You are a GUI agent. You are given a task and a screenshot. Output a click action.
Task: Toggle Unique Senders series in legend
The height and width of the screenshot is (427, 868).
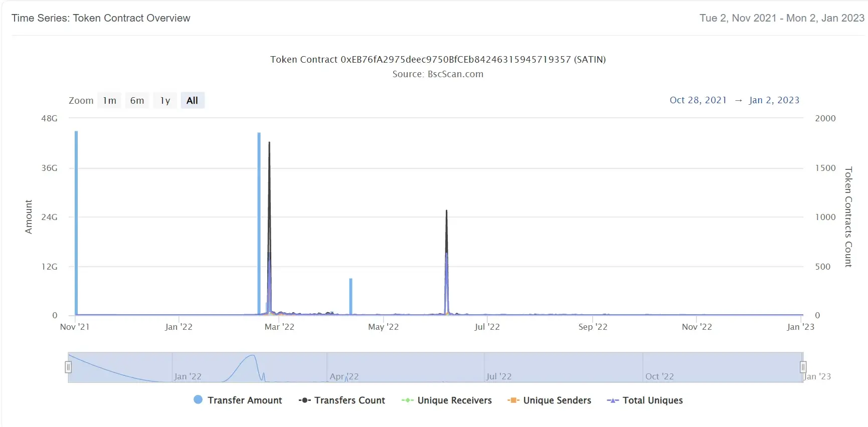[550, 400]
